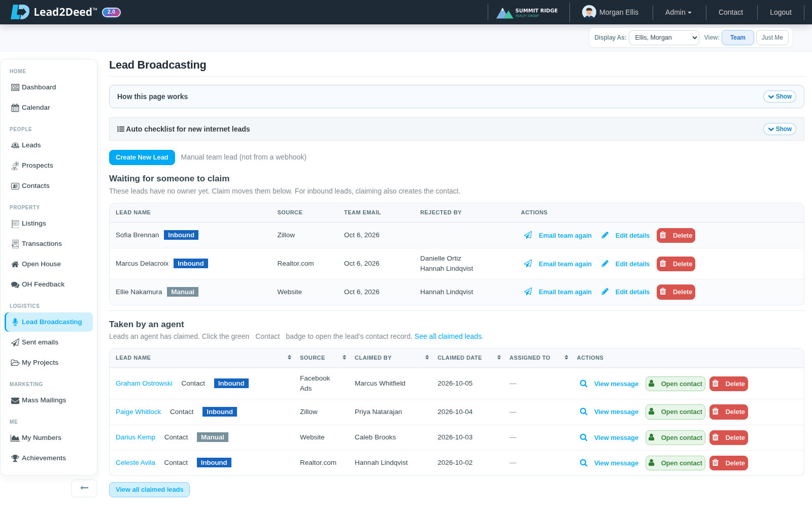Click the Summit Ridge Realty Group logo
812x508 pixels.
[527, 12]
